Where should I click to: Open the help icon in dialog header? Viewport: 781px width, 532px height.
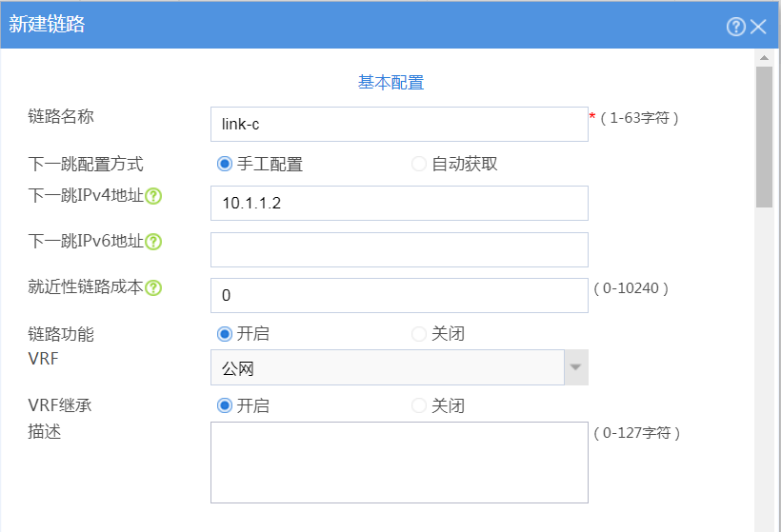(735, 27)
